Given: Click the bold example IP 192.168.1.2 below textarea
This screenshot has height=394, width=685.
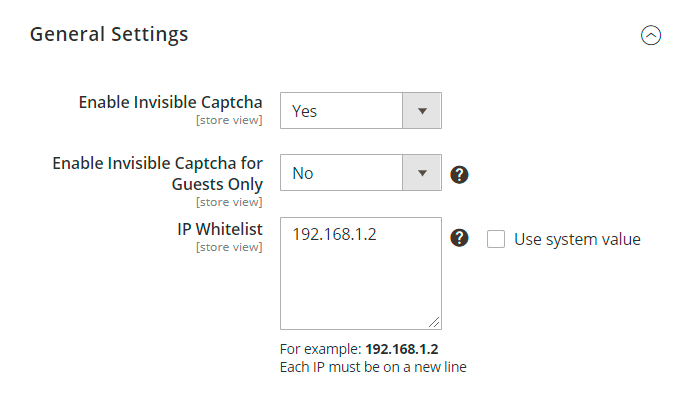Looking at the screenshot, I should coord(402,349).
